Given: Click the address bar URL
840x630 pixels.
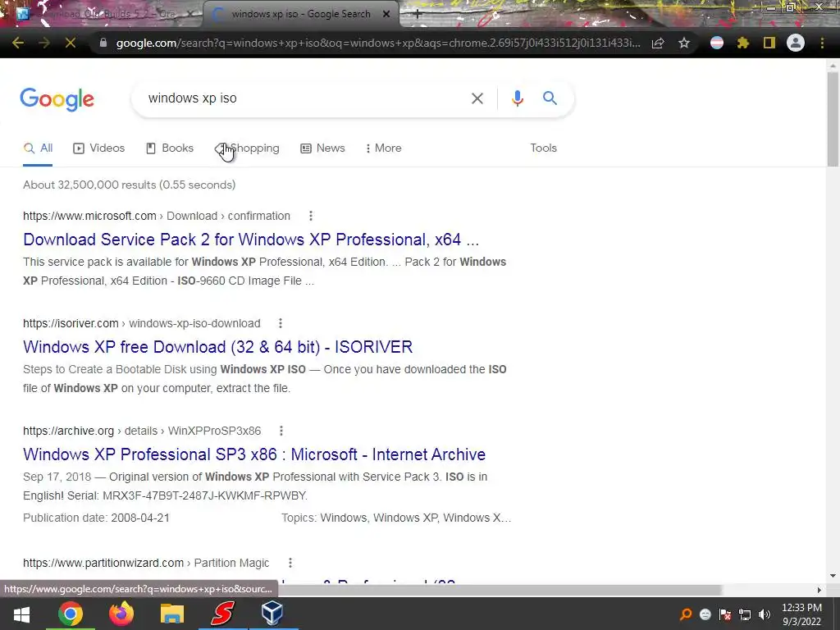Looking at the screenshot, I should (377, 43).
